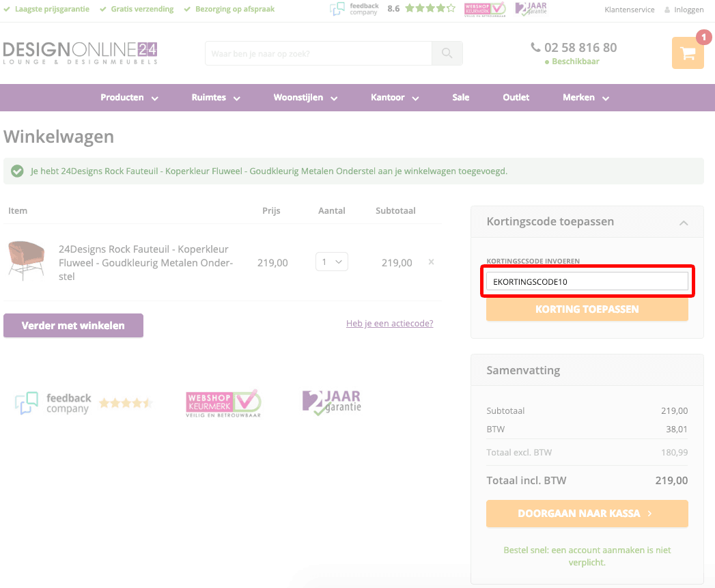Open the 24Designs Rock Fauteuil product link
This screenshot has height=588, width=715.
[146, 263]
